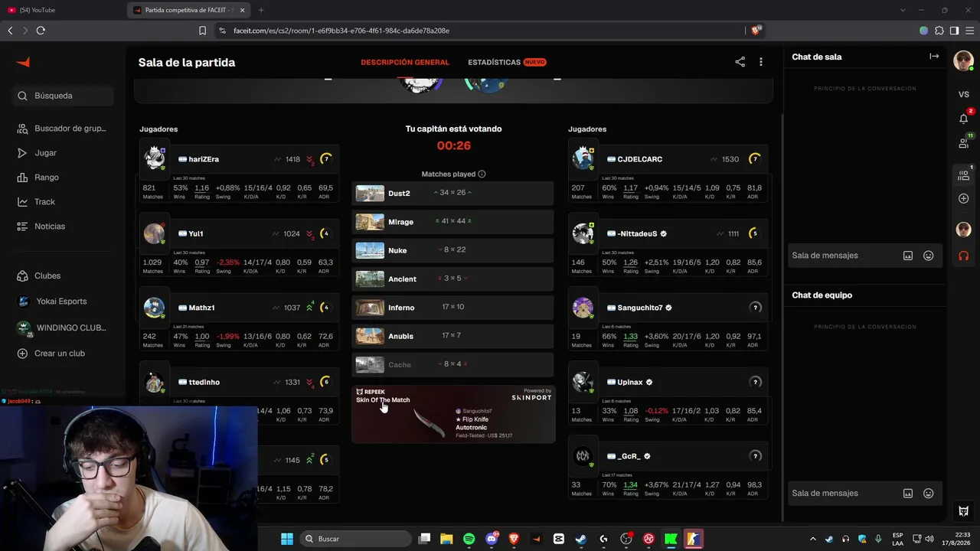Select the Mirage map row

coord(452,222)
